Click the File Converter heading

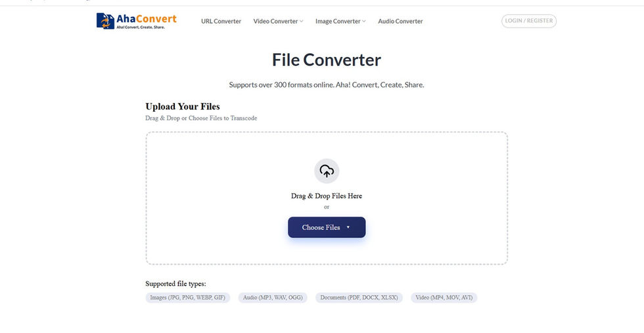click(327, 60)
